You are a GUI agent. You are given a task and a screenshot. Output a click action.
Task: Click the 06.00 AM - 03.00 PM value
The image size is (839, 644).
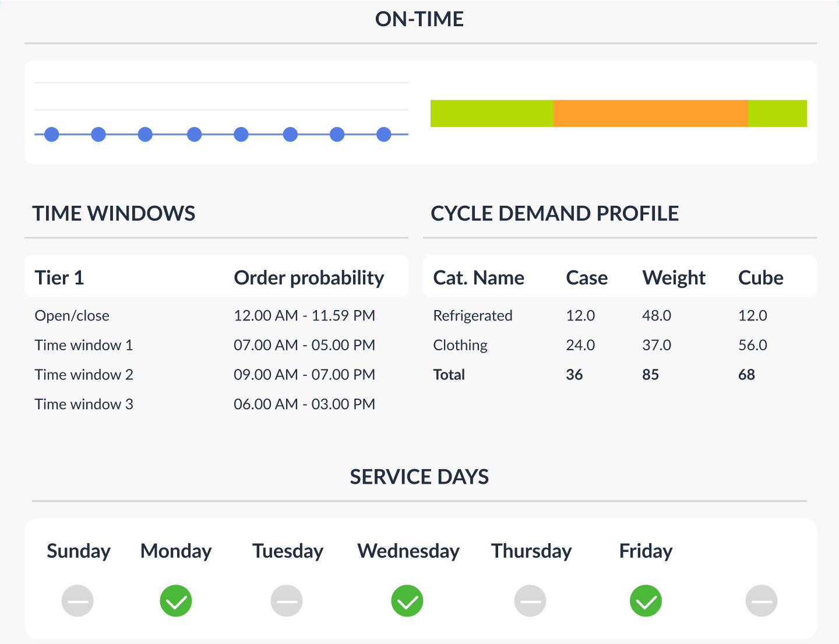click(x=304, y=404)
